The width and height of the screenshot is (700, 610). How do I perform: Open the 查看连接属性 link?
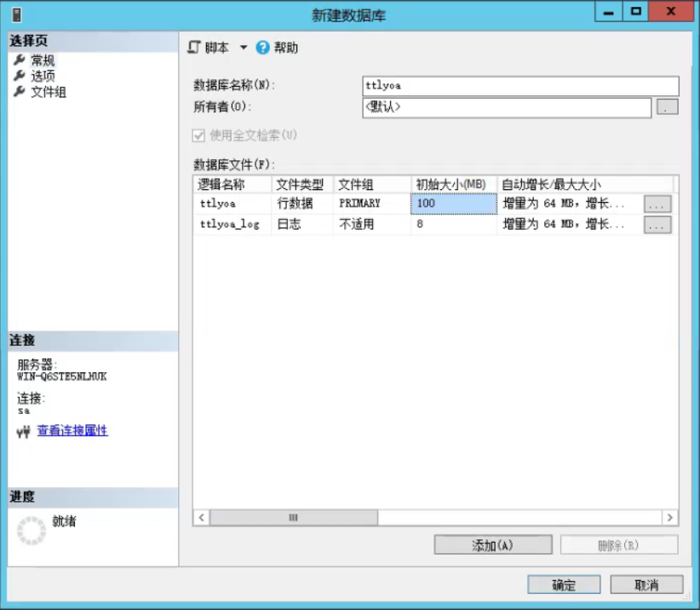point(72,430)
